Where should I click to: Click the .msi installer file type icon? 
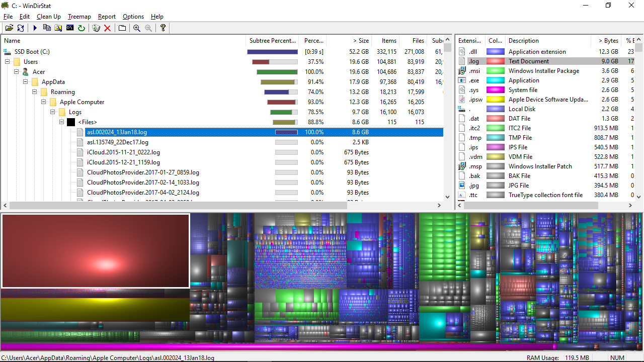click(x=462, y=71)
